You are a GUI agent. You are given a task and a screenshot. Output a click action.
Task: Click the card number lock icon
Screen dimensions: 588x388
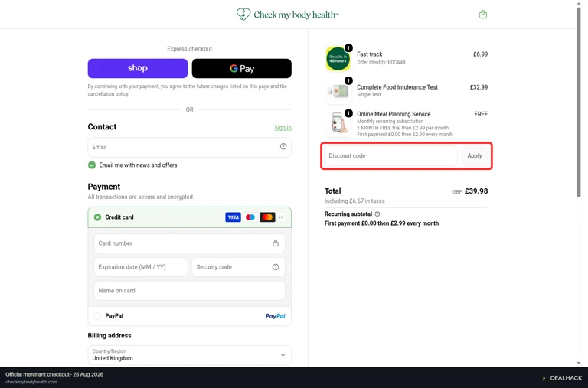(276, 243)
